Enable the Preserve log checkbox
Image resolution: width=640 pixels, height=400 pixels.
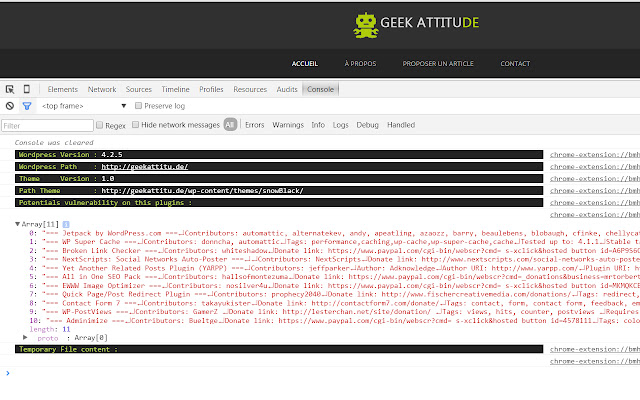click(x=138, y=106)
